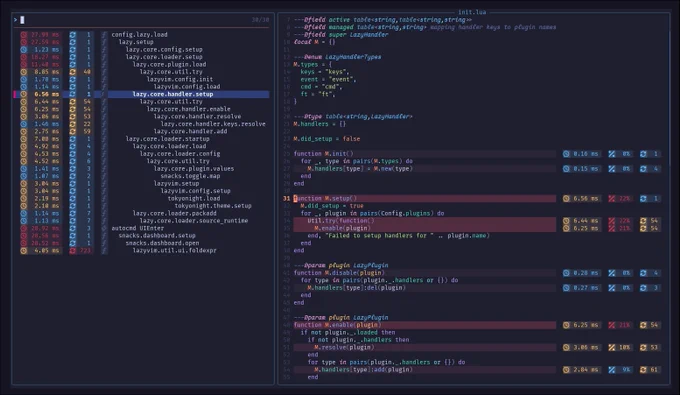Select snacks.dashboard.setup entry

click(x=157, y=235)
